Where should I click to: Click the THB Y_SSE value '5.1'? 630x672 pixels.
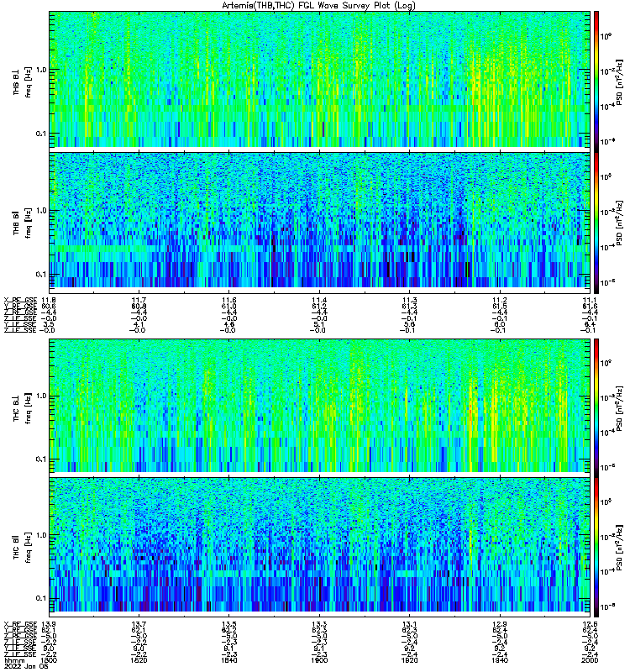pos(319,324)
